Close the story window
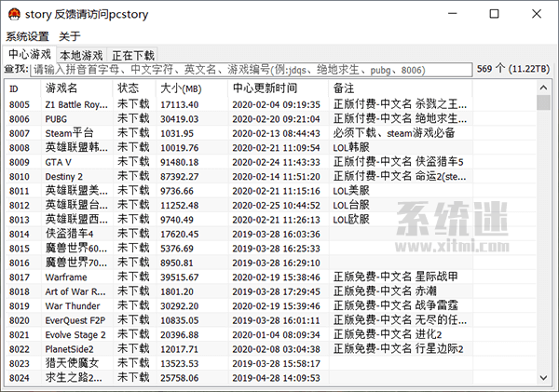Screen dimensions: 559x392 [x=537, y=14]
